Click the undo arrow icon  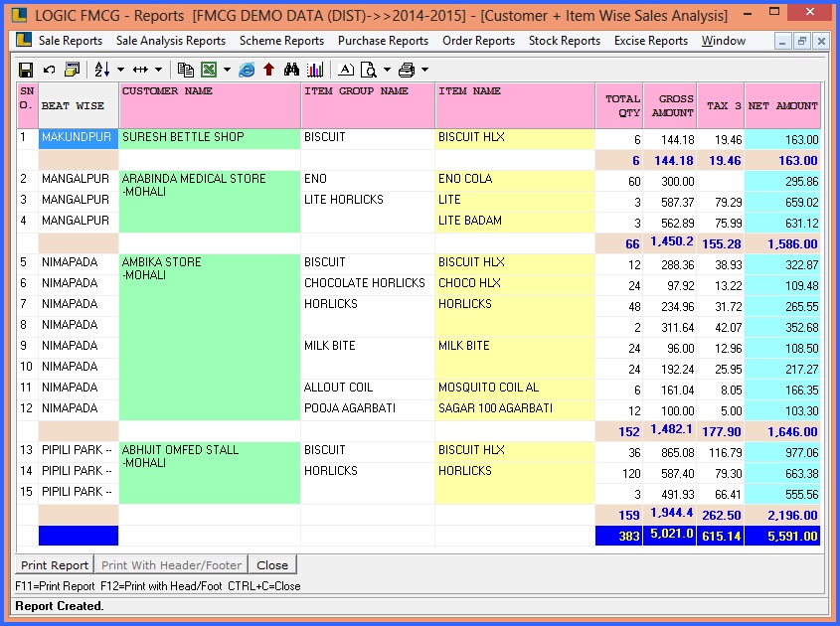click(49, 70)
